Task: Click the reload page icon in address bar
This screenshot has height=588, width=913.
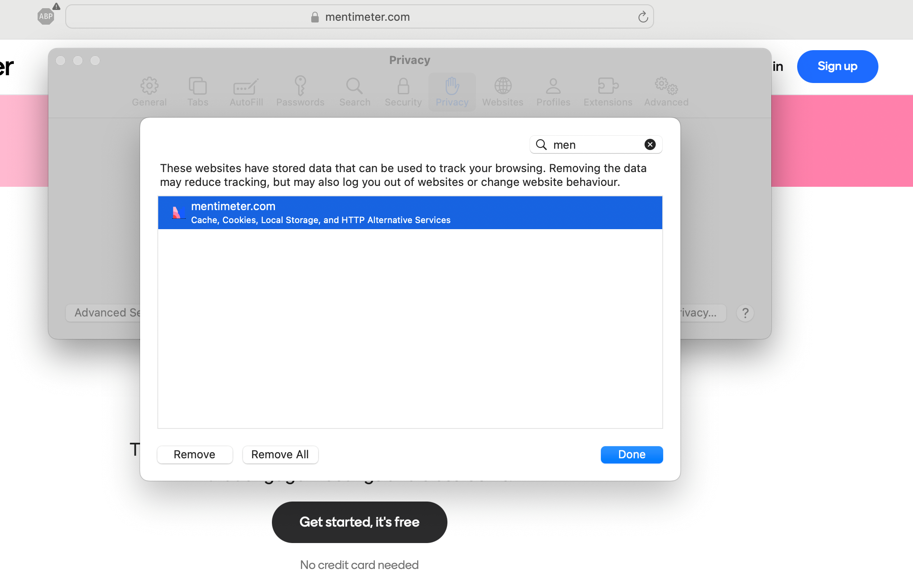Action: (x=643, y=17)
